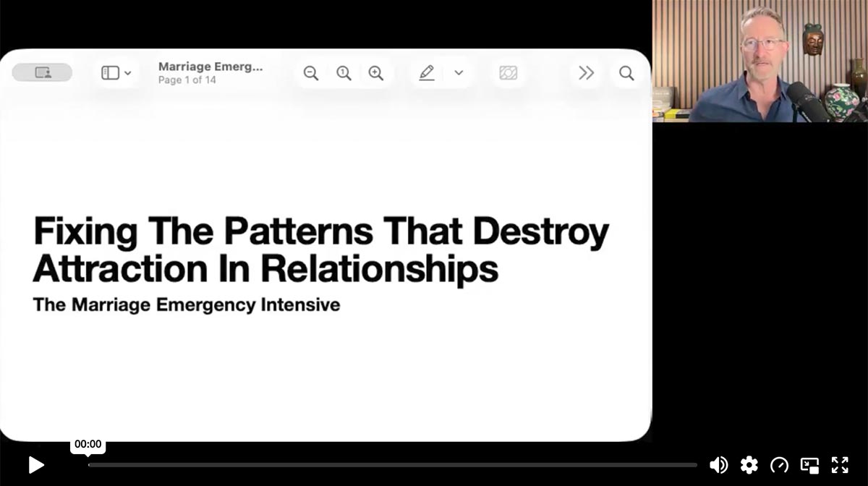Play the video
Screen dimensions: 868x486
(35, 465)
